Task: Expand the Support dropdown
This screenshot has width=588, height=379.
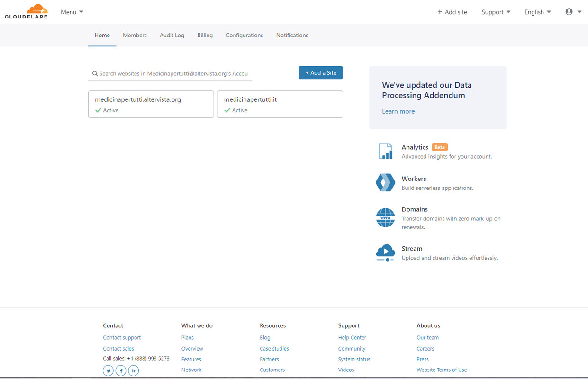Action: (x=496, y=12)
